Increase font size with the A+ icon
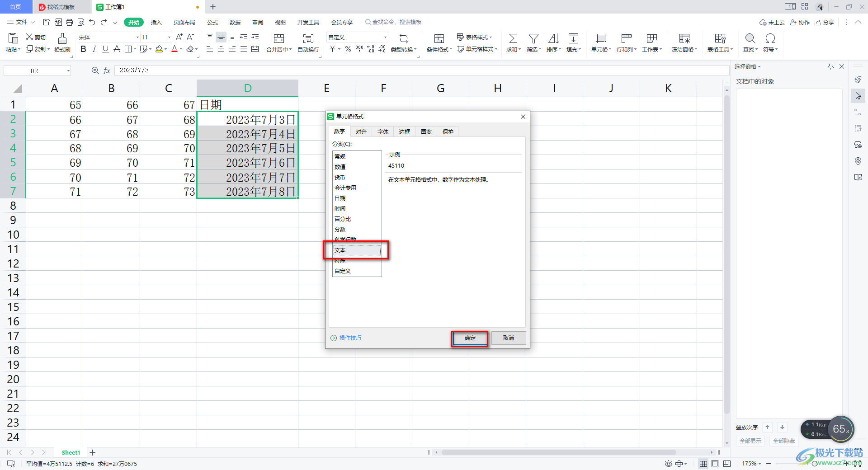868x470 pixels. (179, 37)
